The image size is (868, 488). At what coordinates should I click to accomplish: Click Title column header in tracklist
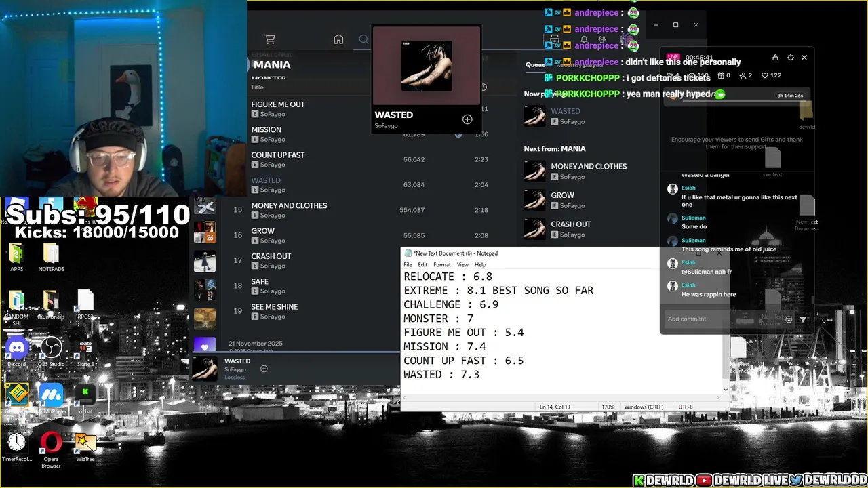pos(257,87)
